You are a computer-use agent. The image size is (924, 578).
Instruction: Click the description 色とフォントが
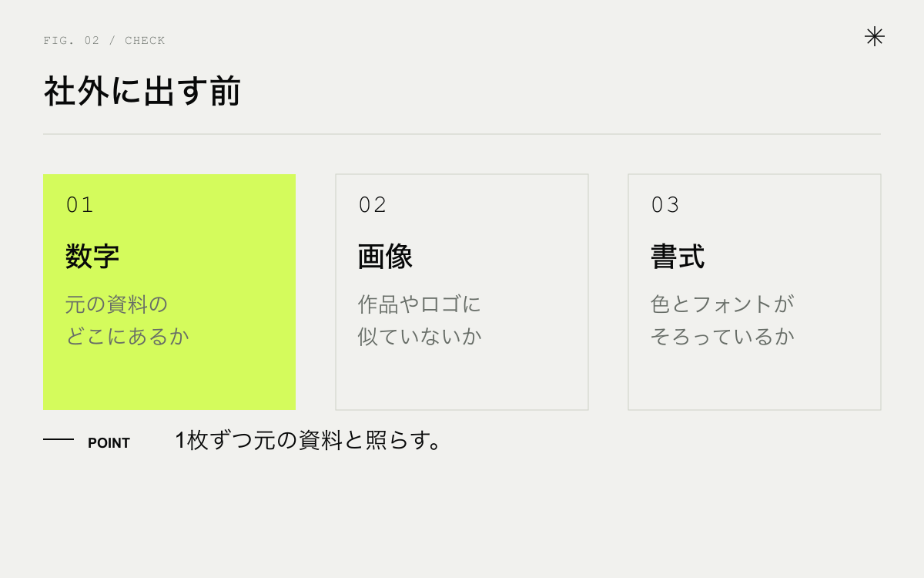coord(722,304)
